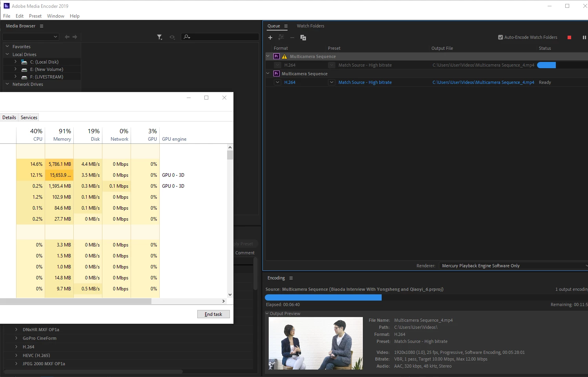This screenshot has height=377, width=588.
Task: Collapse the first Multicamera Sequence queue item
Action: 268,56
